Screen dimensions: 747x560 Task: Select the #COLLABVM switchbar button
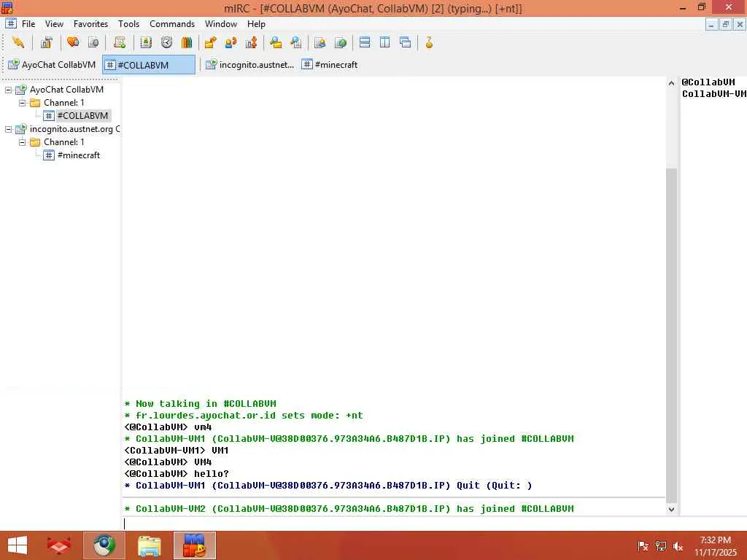tap(149, 65)
